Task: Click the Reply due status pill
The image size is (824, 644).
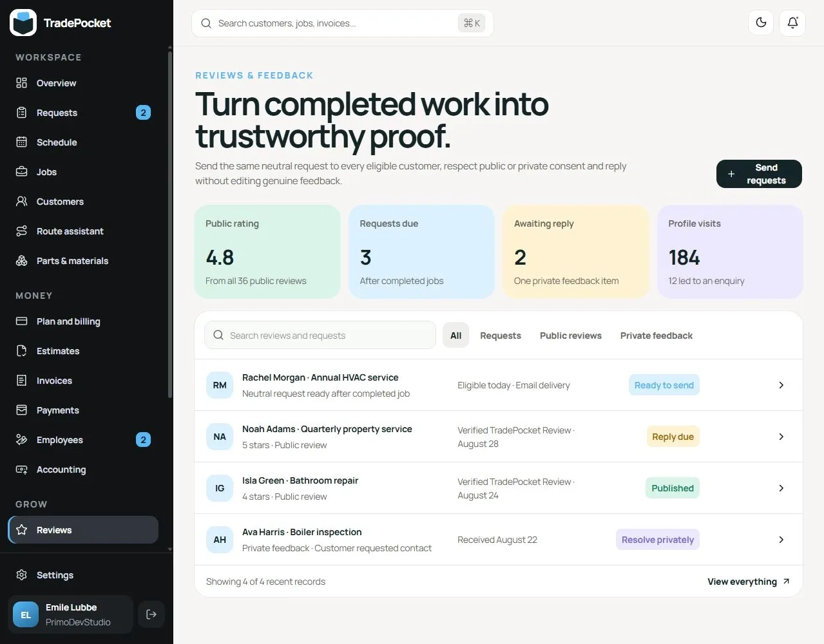Action: [x=673, y=437]
